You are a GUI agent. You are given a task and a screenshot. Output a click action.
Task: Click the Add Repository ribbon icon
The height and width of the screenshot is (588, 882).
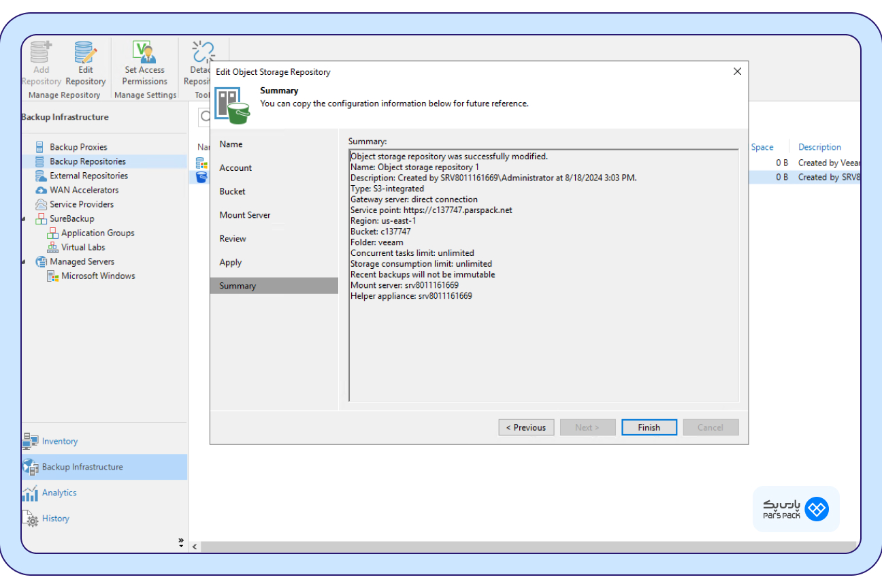point(41,52)
